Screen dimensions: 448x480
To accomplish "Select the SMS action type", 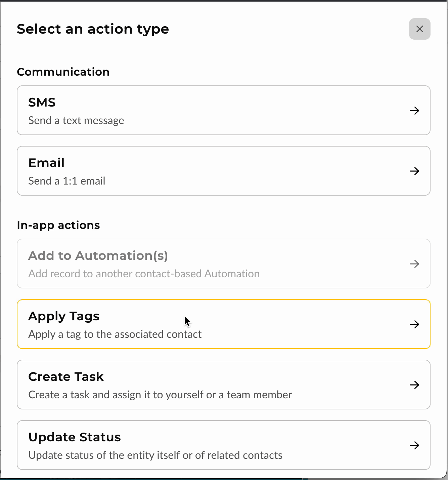I will pyautogui.click(x=224, y=110).
